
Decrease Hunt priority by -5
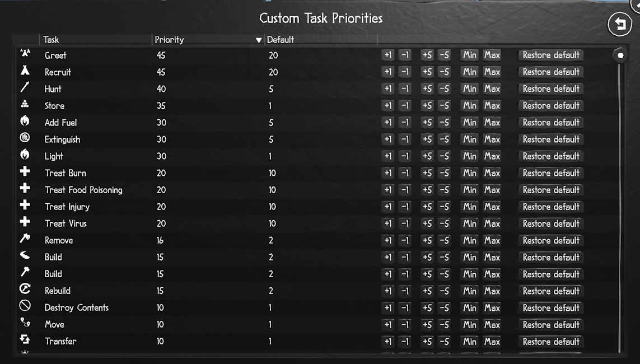[444, 88]
